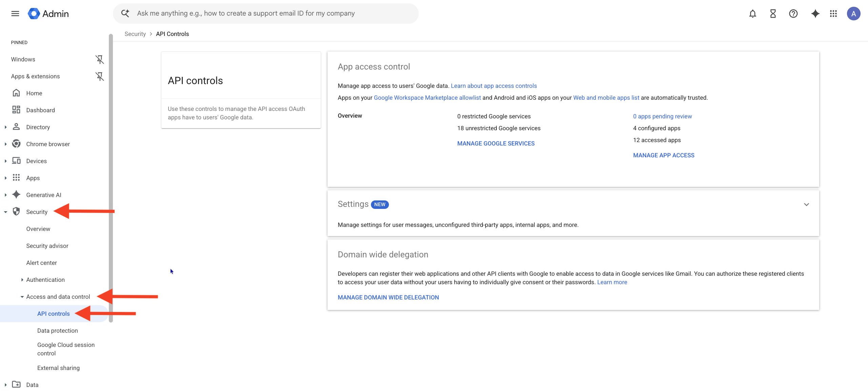Go to Home in sidebar
Viewport: 868px width, 391px height.
(x=34, y=93)
